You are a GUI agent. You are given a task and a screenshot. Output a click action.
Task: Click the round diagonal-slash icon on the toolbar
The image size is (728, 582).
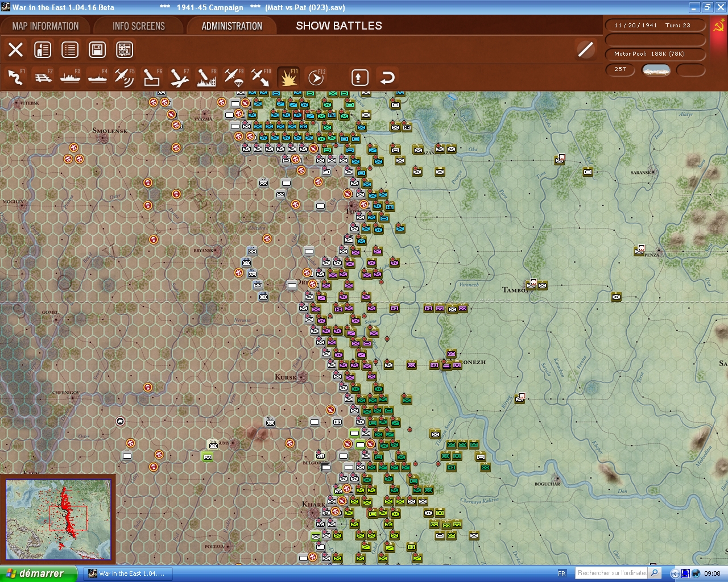585,49
